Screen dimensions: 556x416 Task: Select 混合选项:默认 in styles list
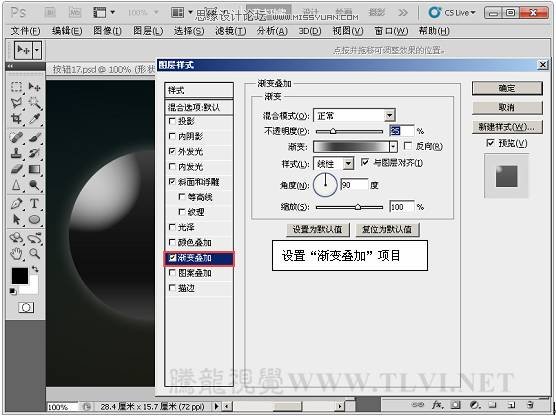(x=199, y=107)
